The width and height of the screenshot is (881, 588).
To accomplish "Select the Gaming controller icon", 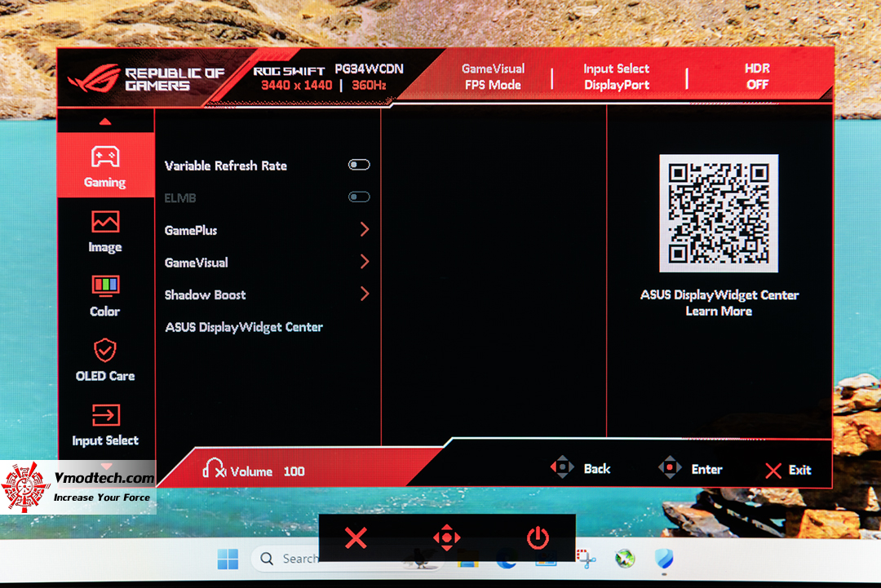I will [x=105, y=157].
